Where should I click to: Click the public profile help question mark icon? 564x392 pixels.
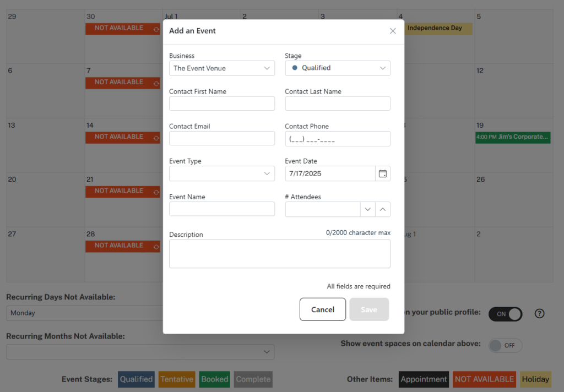540,314
